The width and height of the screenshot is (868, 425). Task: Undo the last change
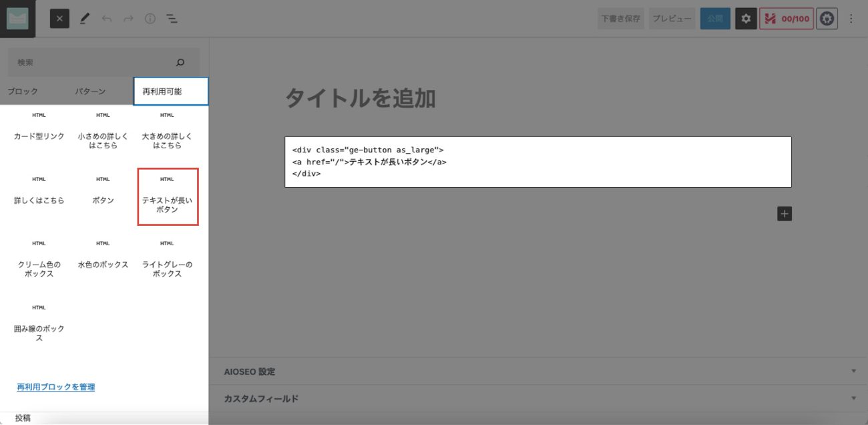(107, 19)
